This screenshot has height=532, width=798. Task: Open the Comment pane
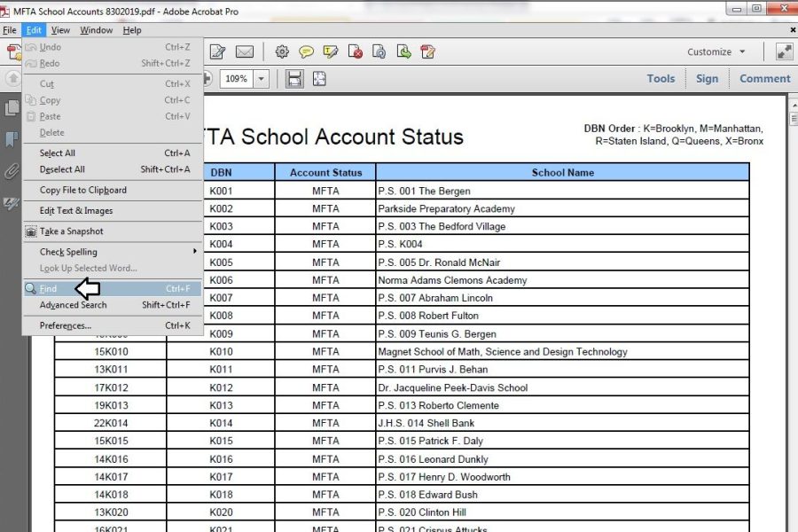click(765, 78)
